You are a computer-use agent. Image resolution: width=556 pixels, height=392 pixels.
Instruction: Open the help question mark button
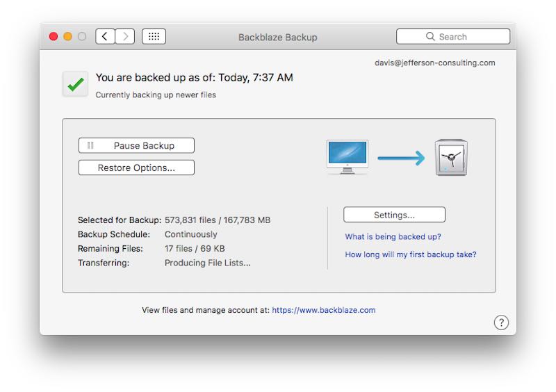pyautogui.click(x=501, y=322)
